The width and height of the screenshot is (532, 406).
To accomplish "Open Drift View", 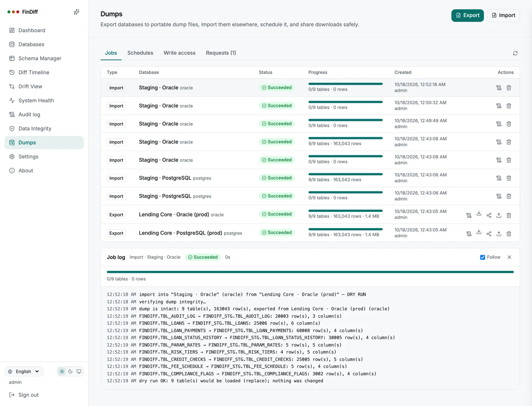I will pyautogui.click(x=44, y=86).
